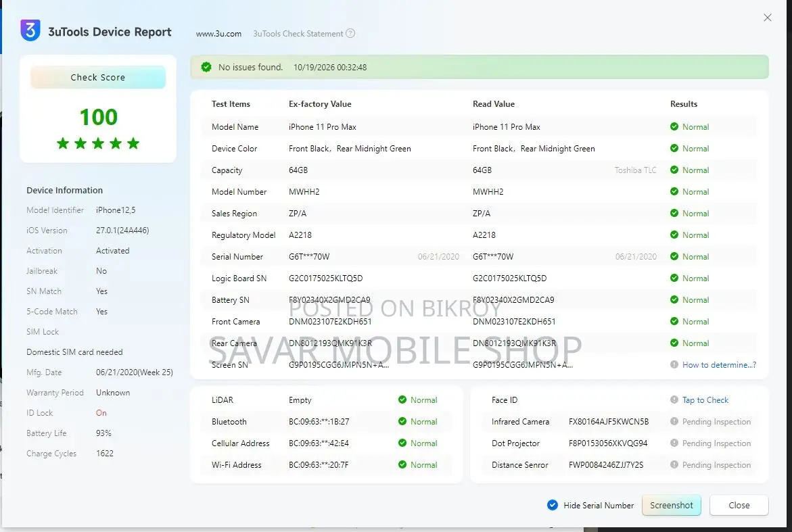The height and width of the screenshot is (532, 792).
Task: Click the check score number 100
Action: point(99,117)
